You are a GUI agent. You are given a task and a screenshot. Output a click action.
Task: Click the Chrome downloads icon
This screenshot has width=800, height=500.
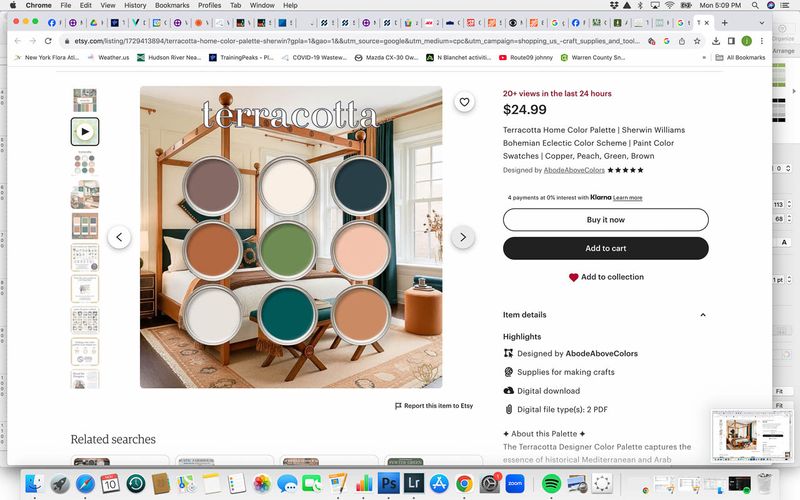[716, 41]
